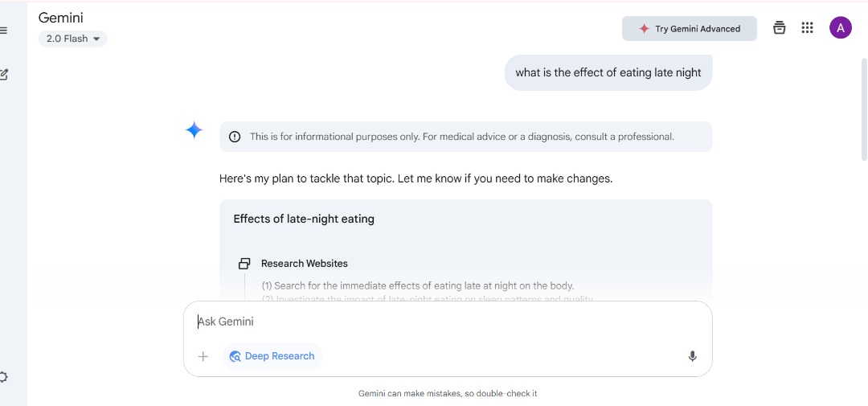The image size is (868, 406).
Task: Open settings gear in left sidebar
Action: (2, 377)
